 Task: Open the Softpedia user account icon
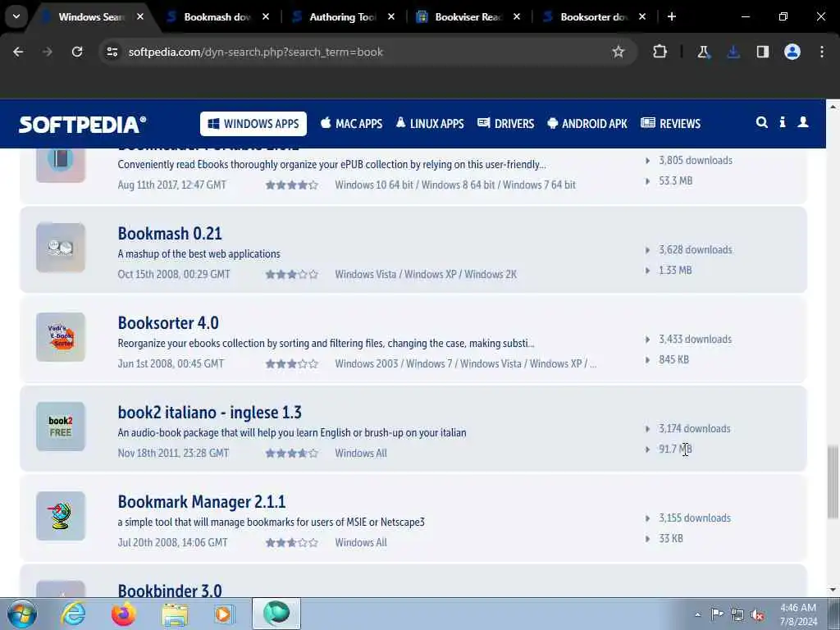803,123
